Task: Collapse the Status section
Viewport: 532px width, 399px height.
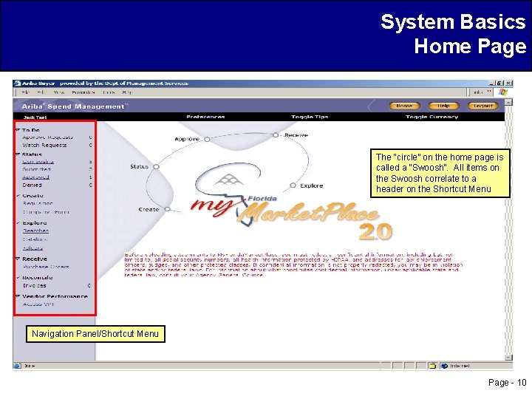Action: [x=18, y=154]
